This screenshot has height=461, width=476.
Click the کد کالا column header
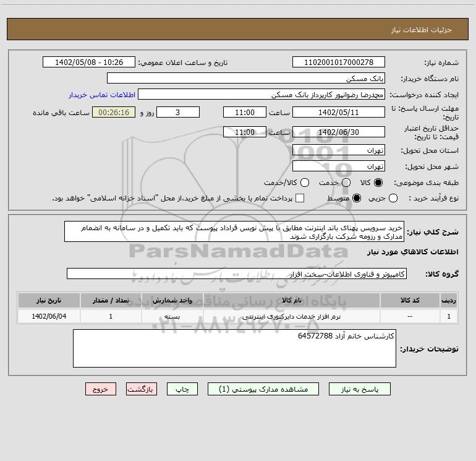pos(410,300)
